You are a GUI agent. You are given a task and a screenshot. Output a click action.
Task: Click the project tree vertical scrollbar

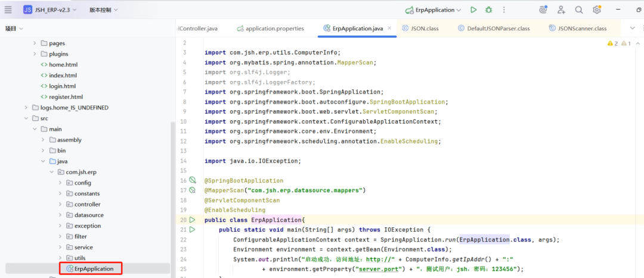tap(173, 199)
